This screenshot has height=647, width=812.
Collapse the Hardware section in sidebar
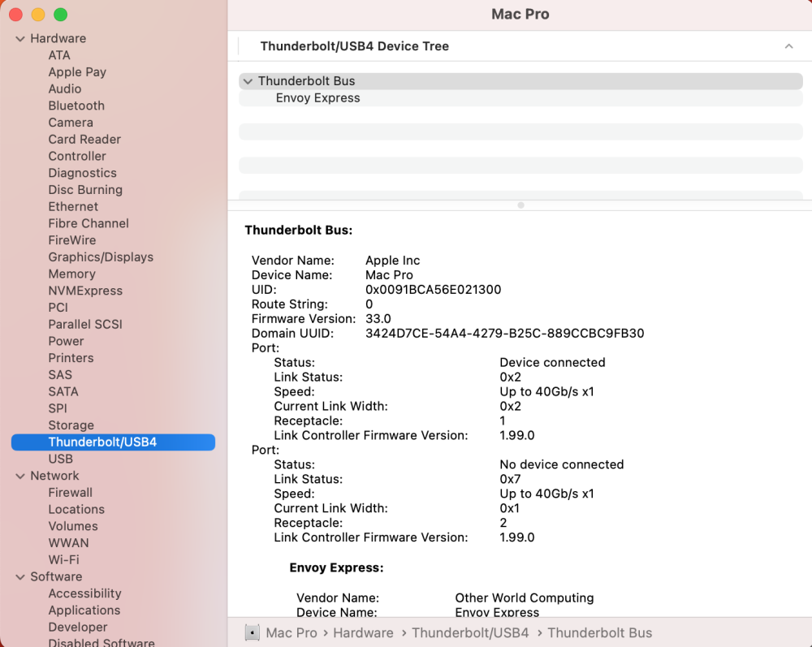click(x=20, y=39)
